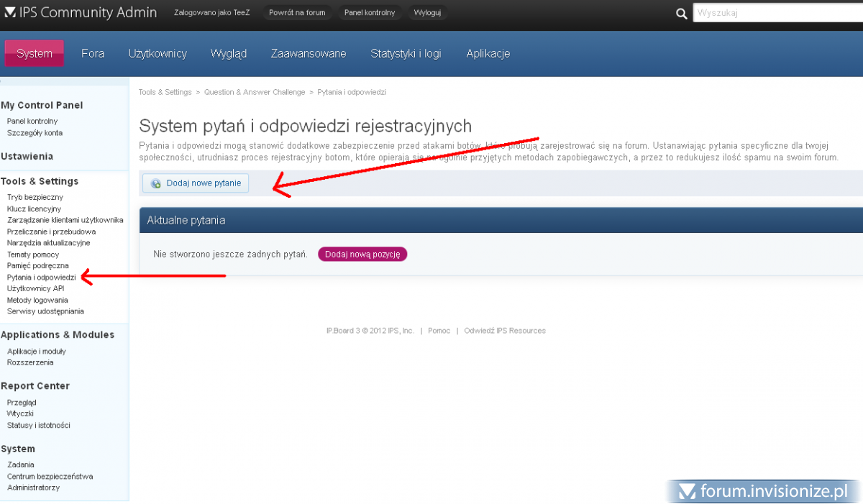Open the Użytkownicy tab
The image size is (863, 504).
pos(157,53)
